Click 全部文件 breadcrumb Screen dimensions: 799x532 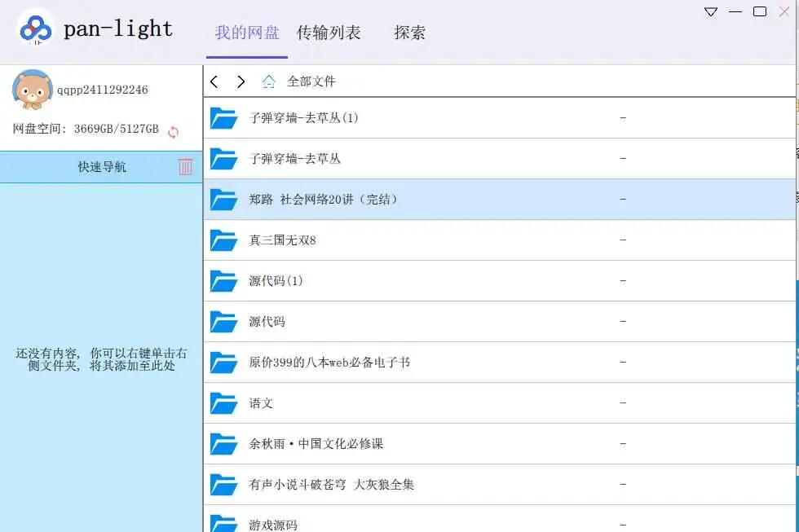(311, 81)
